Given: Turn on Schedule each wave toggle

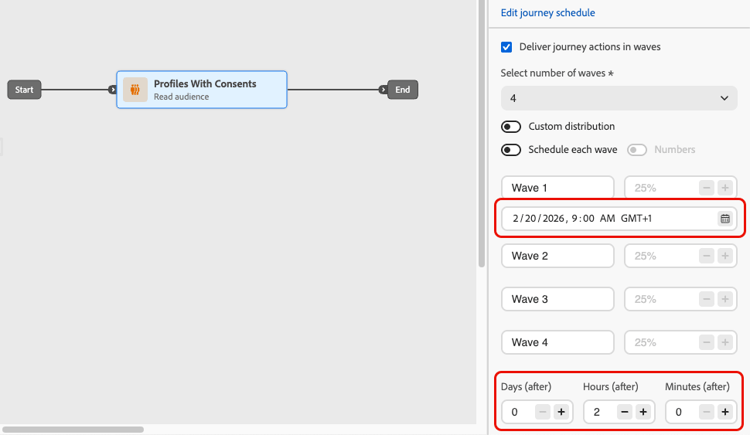Looking at the screenshot, I should (511, 150).
